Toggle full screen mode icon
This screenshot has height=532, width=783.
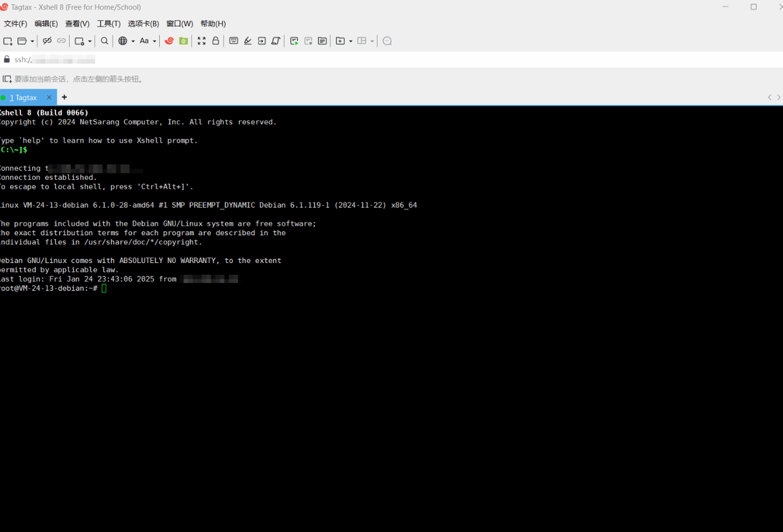202,41
